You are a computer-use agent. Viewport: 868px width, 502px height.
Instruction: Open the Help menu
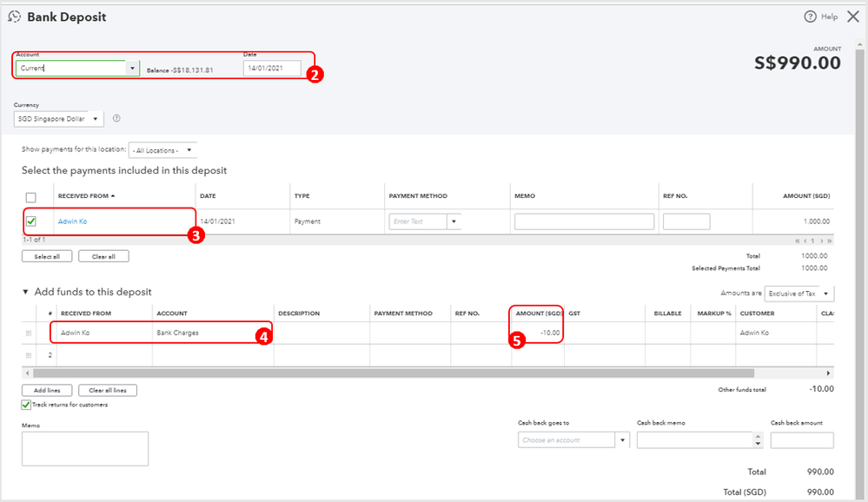pyautogui.click(x=821, y=17)
